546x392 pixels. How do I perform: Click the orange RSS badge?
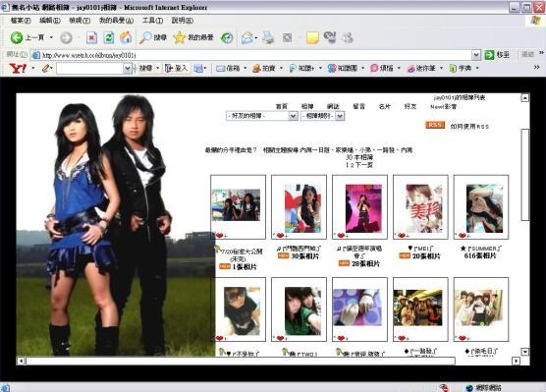[435, 125]
